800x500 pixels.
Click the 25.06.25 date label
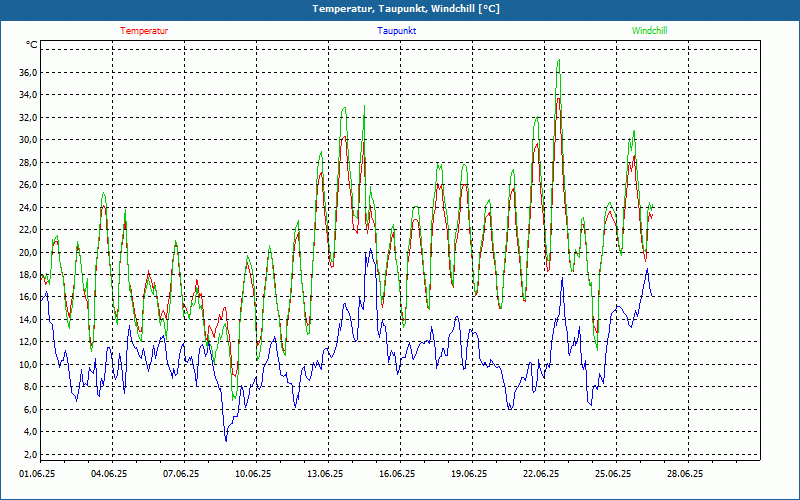613,474
